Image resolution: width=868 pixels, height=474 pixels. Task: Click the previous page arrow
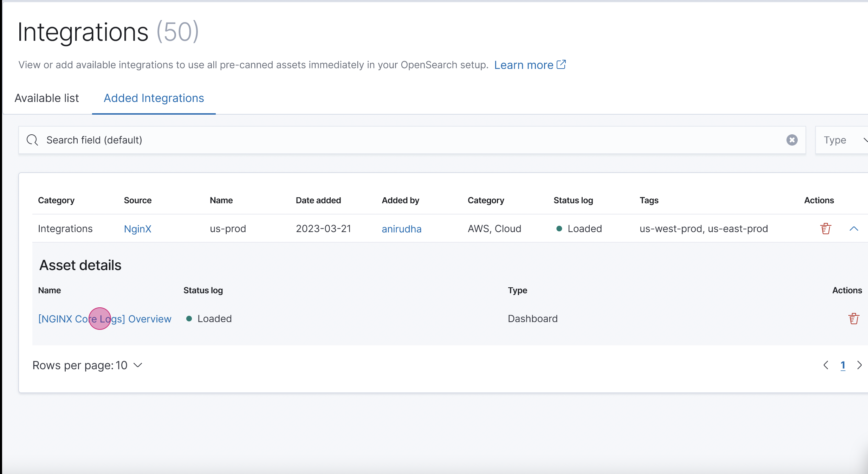tap(826, 365)
